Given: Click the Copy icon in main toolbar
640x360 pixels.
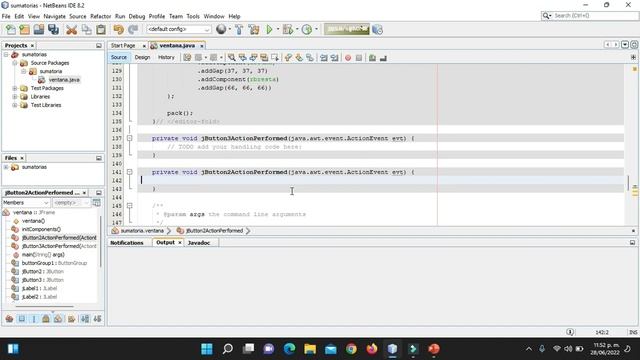Looking at the screenshot, I should pyautogui.click(x=86, y=29).
